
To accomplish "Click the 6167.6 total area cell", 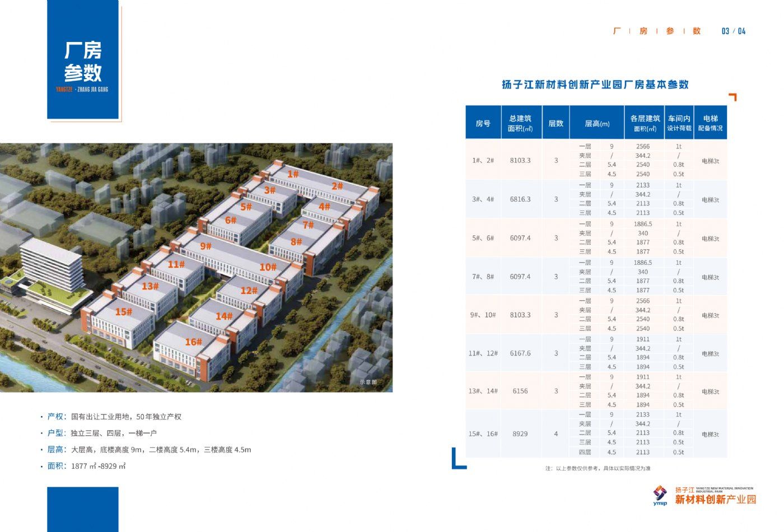I will pyautogui.click(x=520, y=353).
